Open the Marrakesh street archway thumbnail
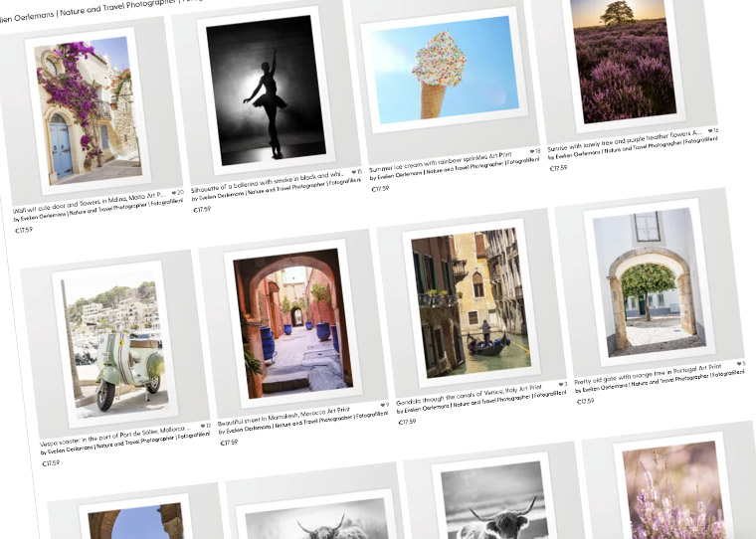The image size is (756, 539). tap(293, 322)
